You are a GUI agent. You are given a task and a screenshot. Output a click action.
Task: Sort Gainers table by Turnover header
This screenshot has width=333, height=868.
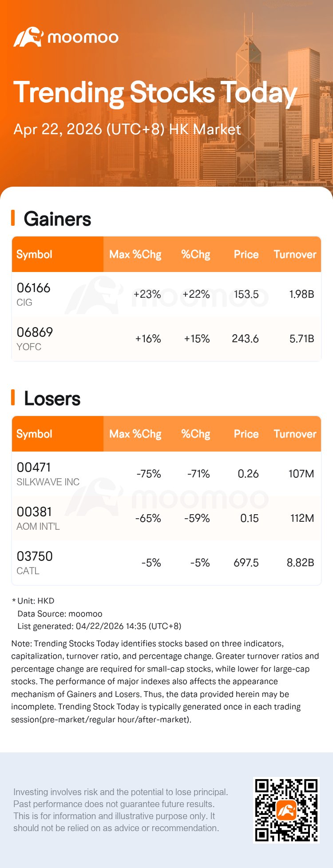(x=295, y=254)
